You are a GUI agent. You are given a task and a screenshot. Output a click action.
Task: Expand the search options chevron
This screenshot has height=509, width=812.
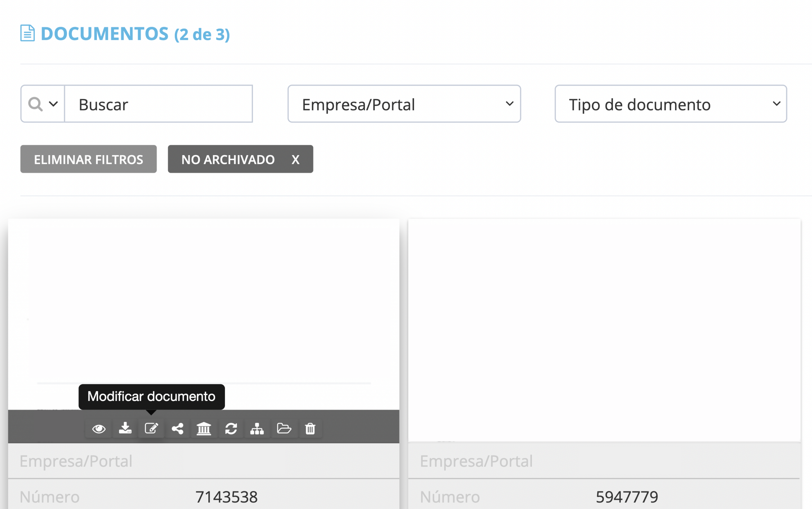pos(53,104)
